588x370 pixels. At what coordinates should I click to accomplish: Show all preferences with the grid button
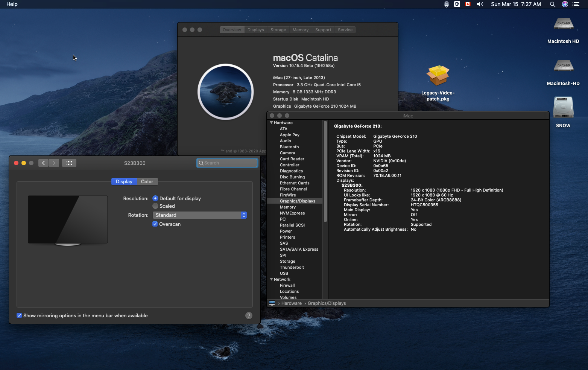tap(69, 163)
